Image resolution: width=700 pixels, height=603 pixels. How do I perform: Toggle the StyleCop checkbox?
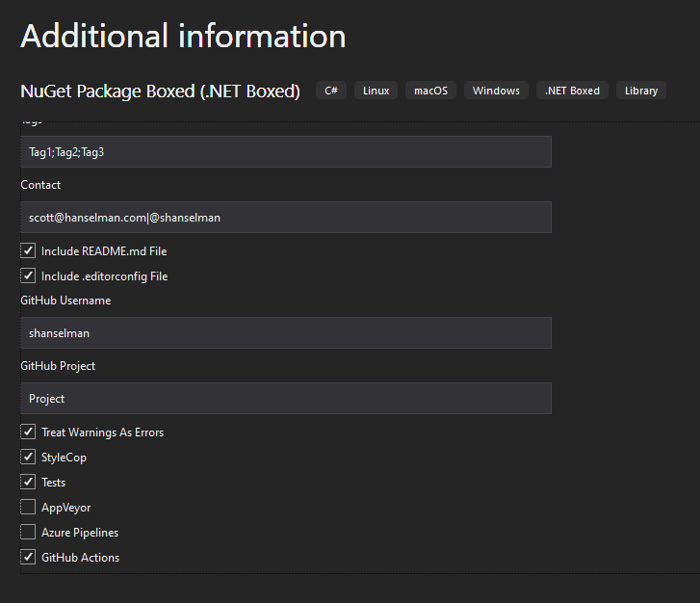[x=28, y=457]
